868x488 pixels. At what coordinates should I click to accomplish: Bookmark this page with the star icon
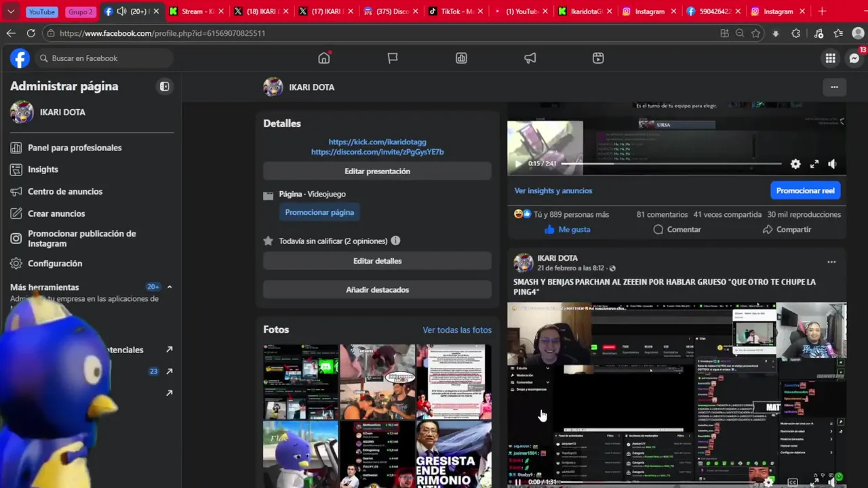click(x=756, y=33)
